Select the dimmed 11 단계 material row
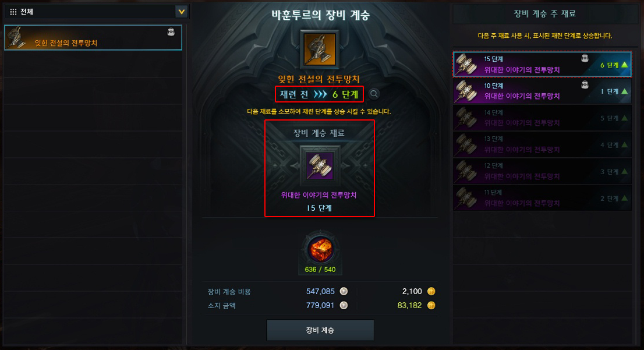The height and width of the screenshot is (350, 644). click(x=542, y=198)
